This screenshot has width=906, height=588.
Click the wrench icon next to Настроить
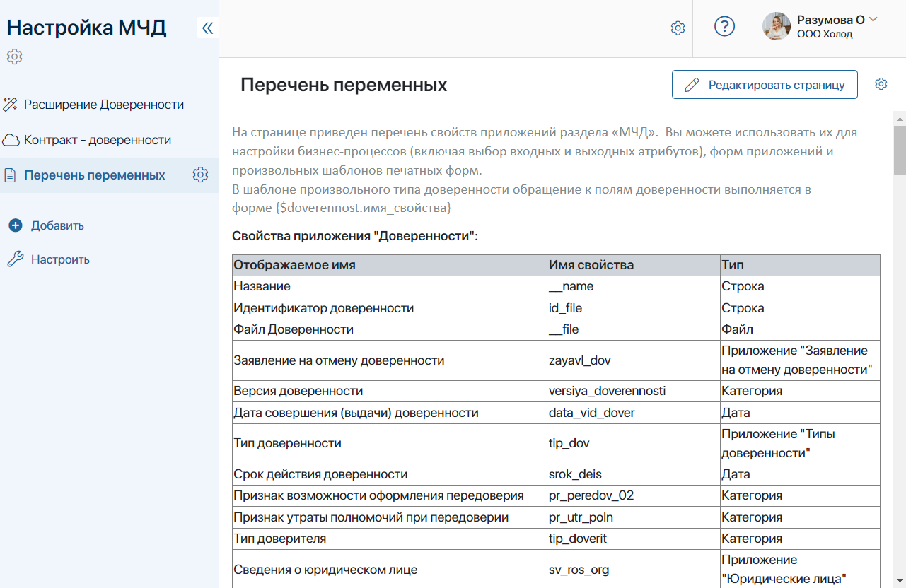click(x=16, y=259)
